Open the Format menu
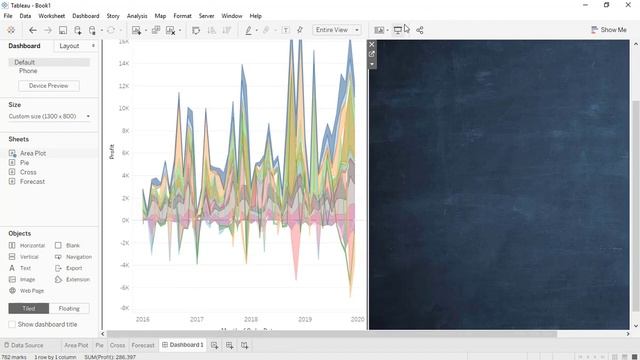The height and width of the screenshot is (360, 640). (x=182, y=16)
